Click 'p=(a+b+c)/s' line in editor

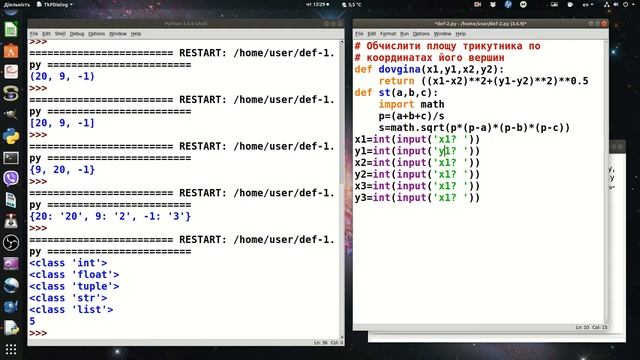tap(411, 116)
